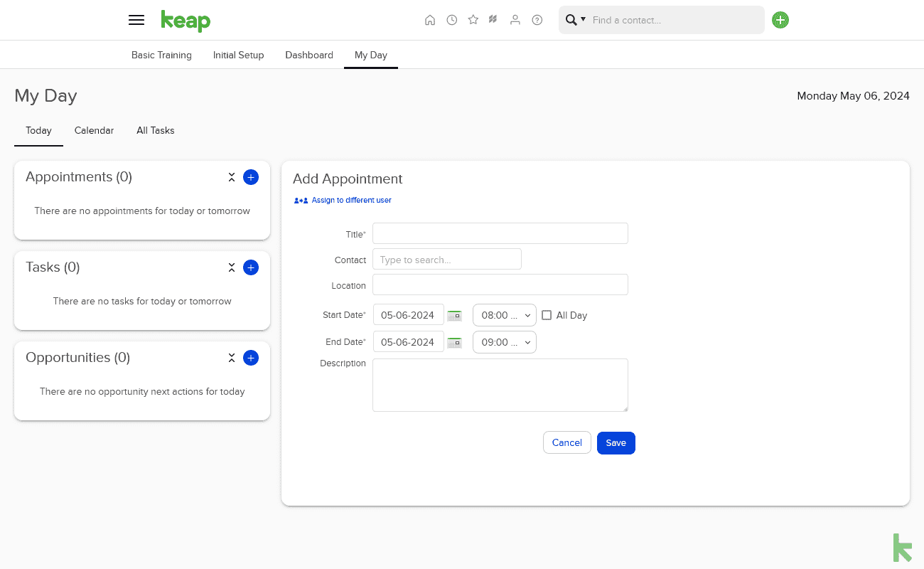Add a new task with plus icon

point(251,267)
